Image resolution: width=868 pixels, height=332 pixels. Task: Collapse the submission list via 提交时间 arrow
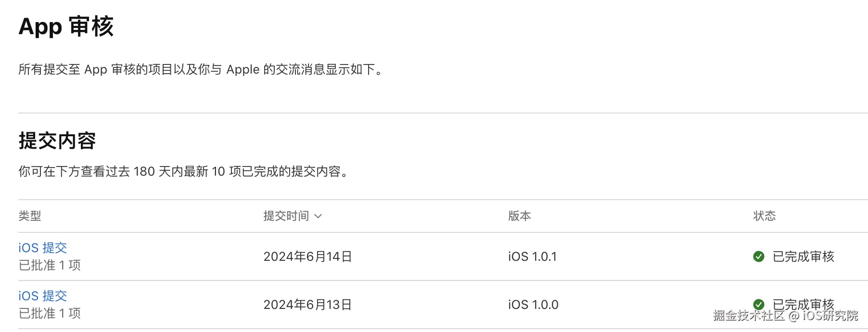[319, 217]
